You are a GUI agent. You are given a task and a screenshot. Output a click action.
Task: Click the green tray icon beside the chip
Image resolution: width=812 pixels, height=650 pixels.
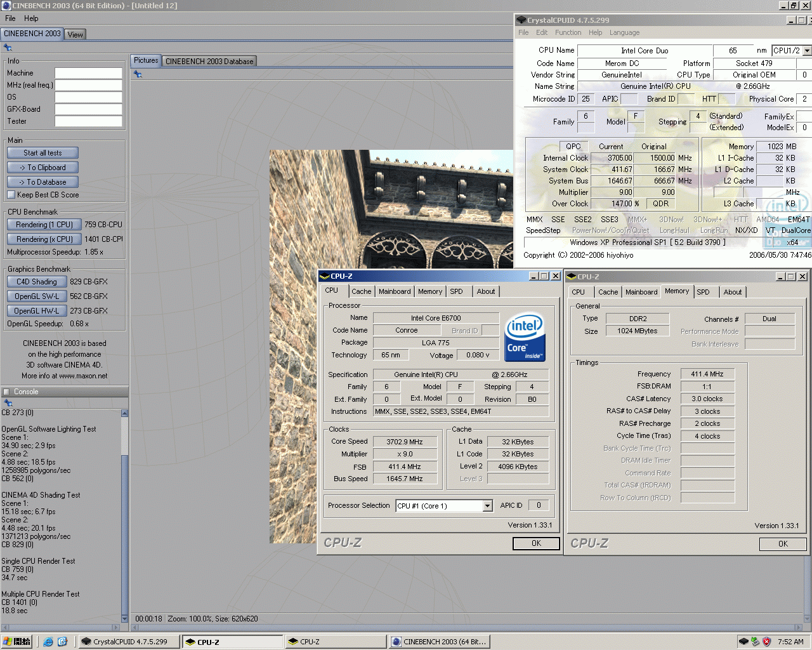755,642
